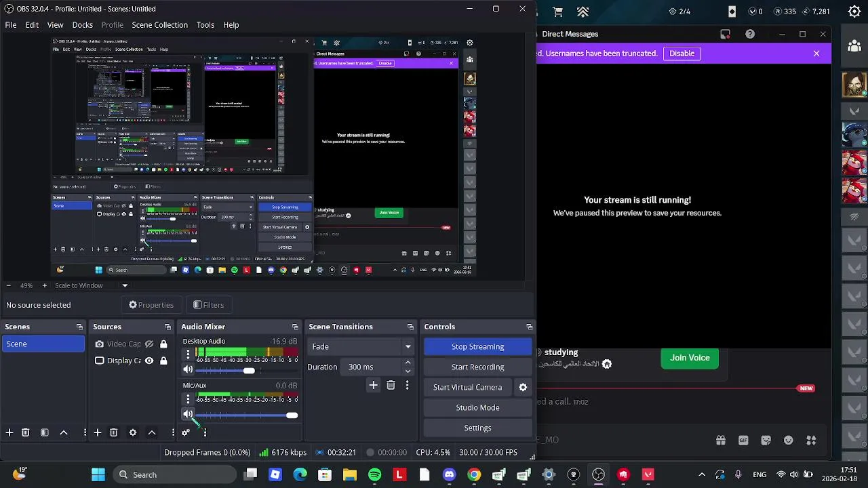Open the Help menu
Viewport: 868px width, 488px height.
click(231, 24)
